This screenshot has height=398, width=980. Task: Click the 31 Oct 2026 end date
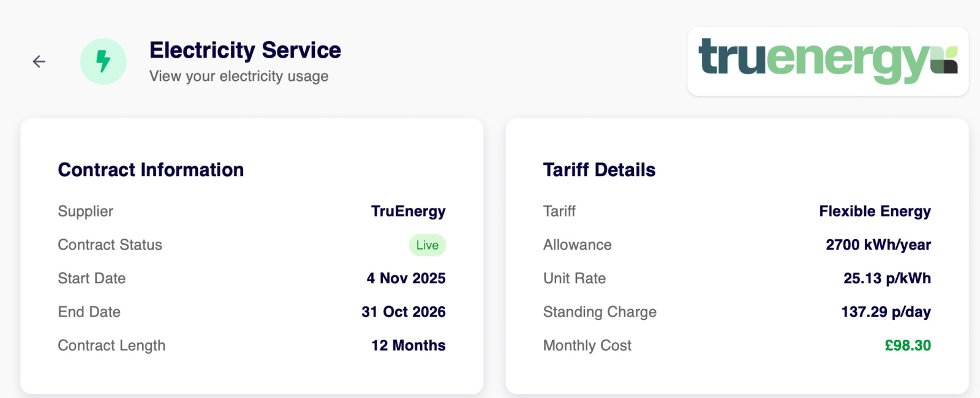coord(403,312)
